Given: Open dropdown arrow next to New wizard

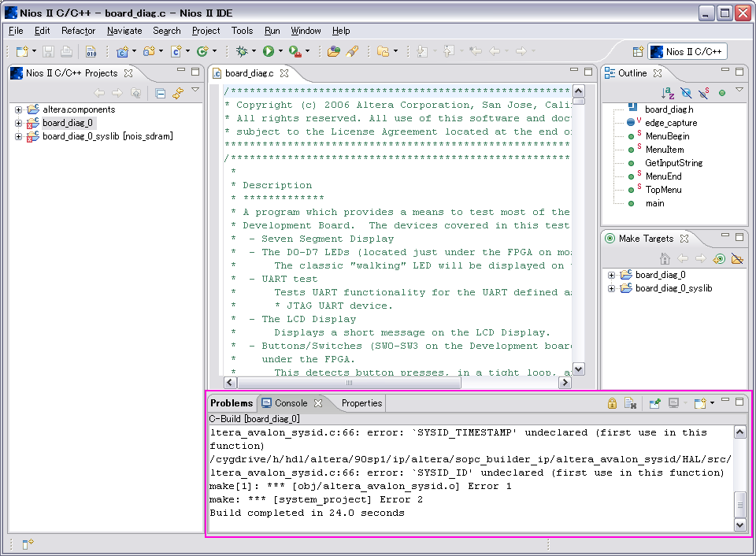Looking at the screenshot, I should point(34,51).
